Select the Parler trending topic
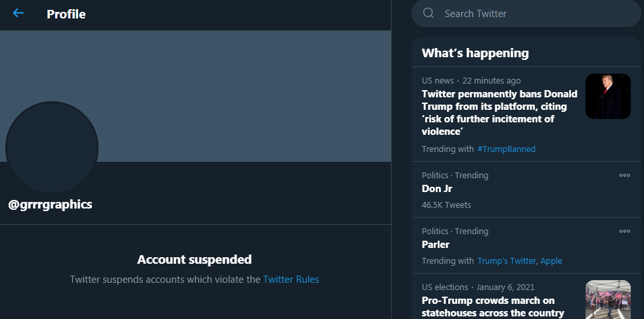Viewport: 644px width, 319px height. (x=435, y=245)
